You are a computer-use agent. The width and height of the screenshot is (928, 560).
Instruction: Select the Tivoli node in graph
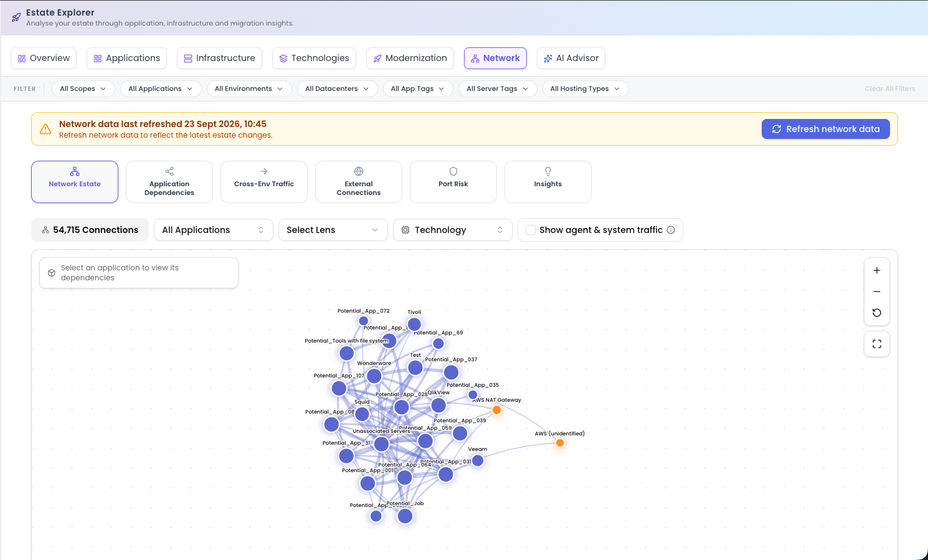(414, 324)
